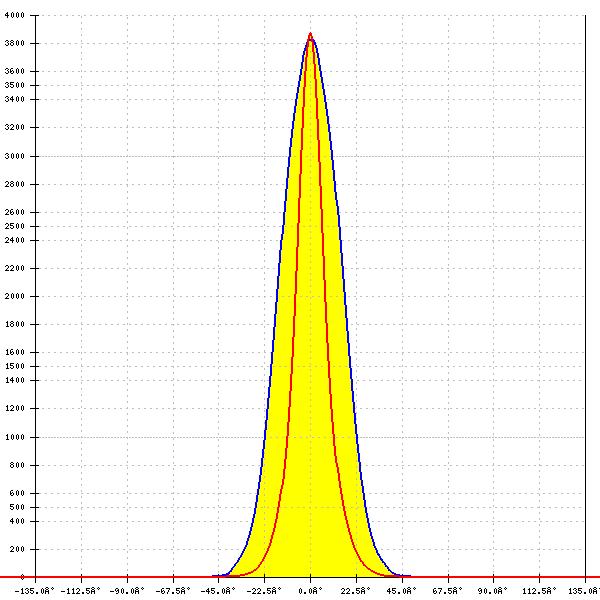600x600 pixels.
Task: Click the y-axis label "3500"
Action: coord(15,85)
